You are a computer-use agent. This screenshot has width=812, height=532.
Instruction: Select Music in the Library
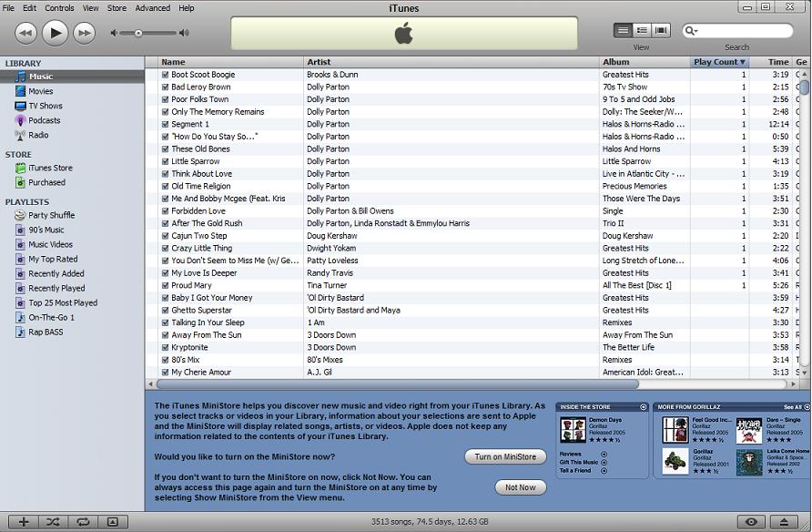[73, 77]
